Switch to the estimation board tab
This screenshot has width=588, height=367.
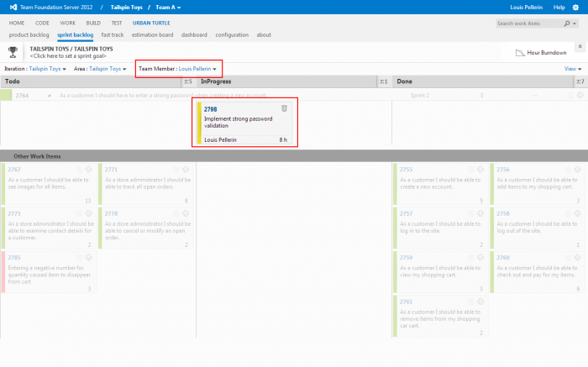[x=152, y=35]
